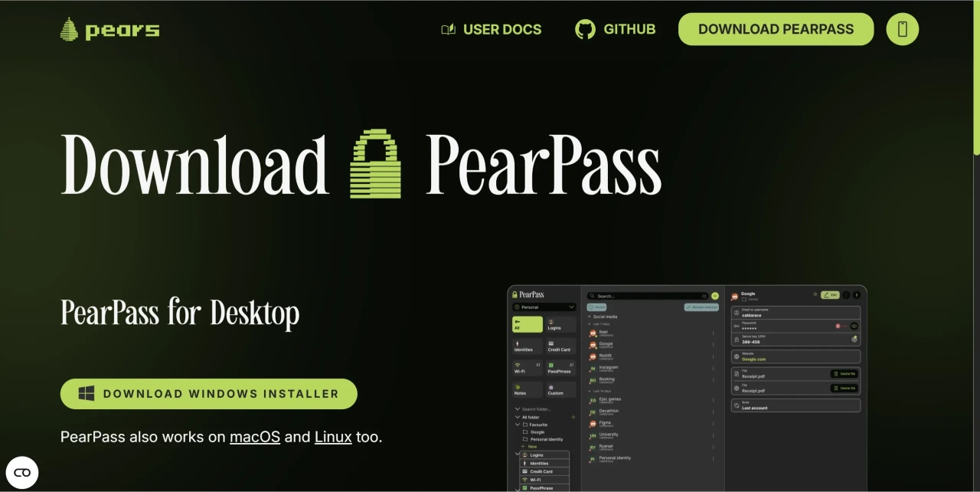Click the Pears logo in the header
Screen dimensions: 980x492
(109, 30)
